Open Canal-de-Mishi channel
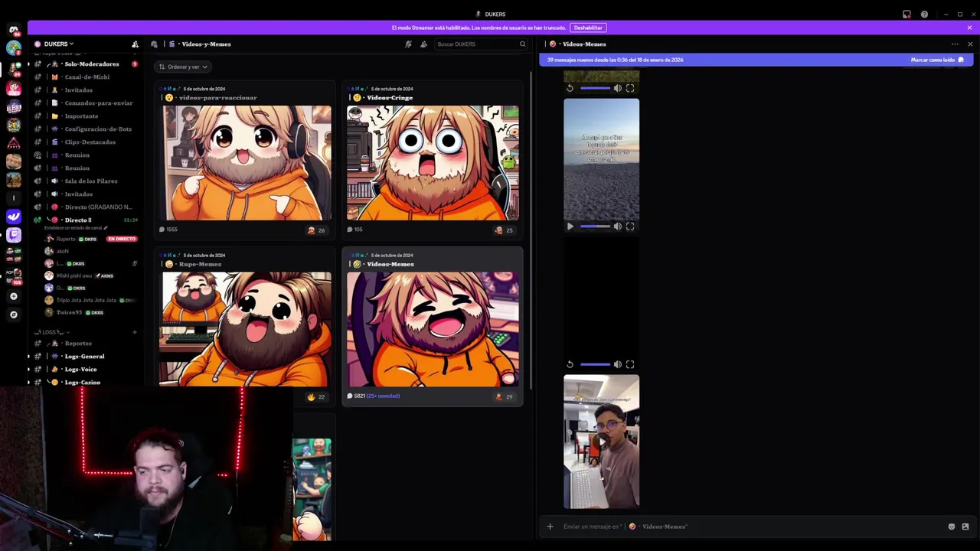The image size is (980, 551). [x=87, y=77]
